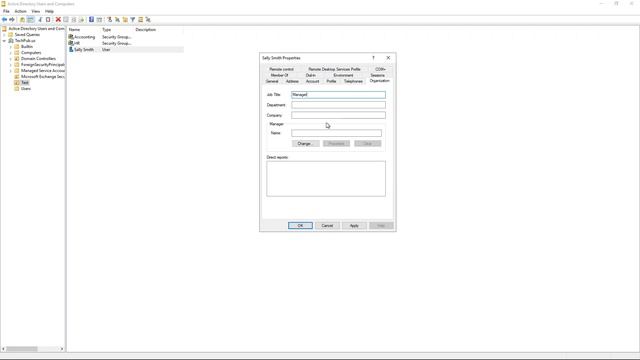
Task: Select the Users container in tree
Action: point(26,89)
